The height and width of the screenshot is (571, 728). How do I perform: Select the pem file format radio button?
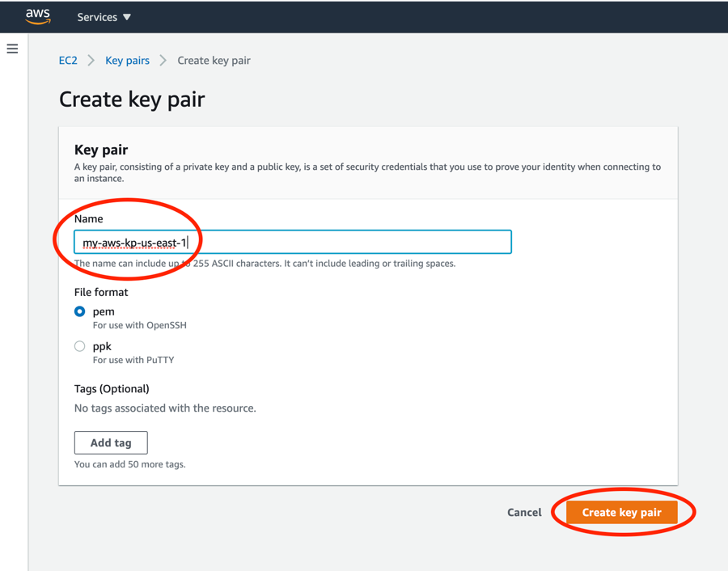80,311
